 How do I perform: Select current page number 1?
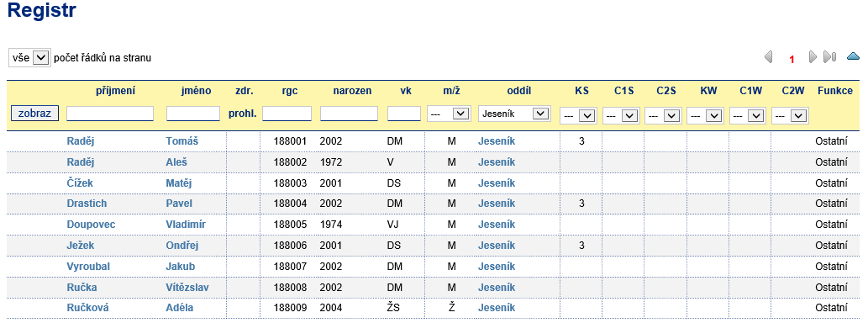(x=792, y=59)
